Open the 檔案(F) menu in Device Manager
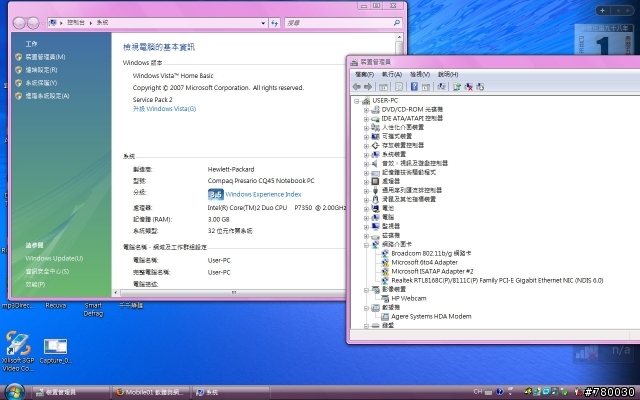640x400 pixels. (364, 74)
